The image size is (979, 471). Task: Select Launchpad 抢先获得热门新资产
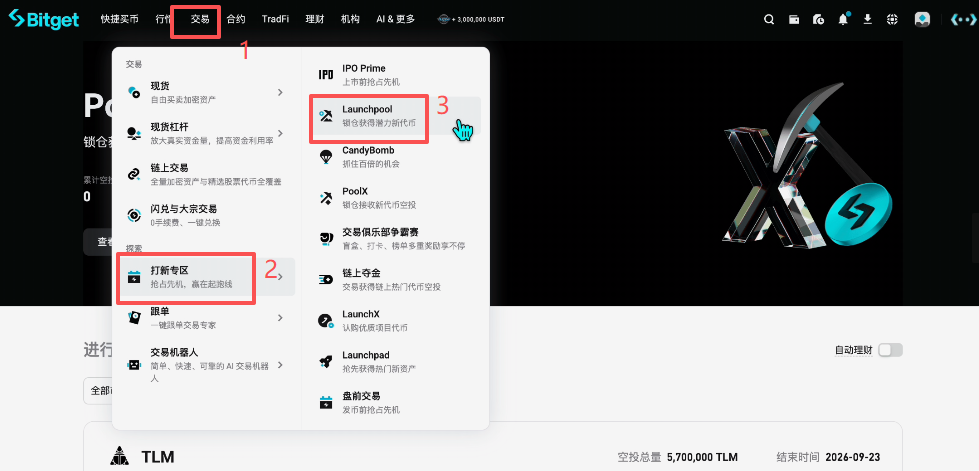[395, 362]
